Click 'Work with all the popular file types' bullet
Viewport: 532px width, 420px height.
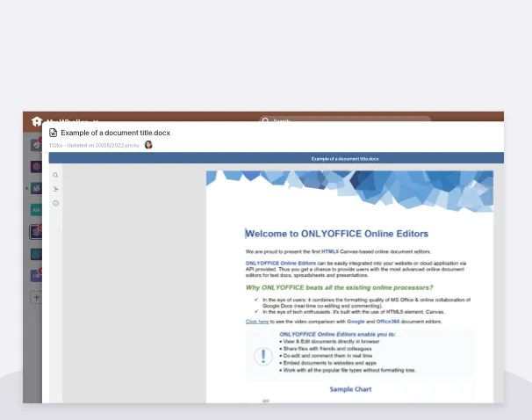349,370
